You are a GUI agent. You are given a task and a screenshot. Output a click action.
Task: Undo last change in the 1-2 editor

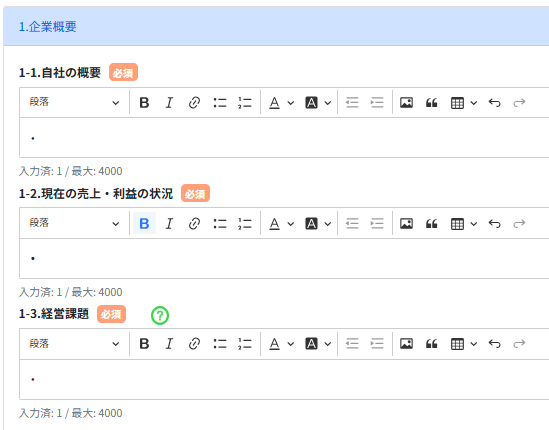(x=494, y=223)
